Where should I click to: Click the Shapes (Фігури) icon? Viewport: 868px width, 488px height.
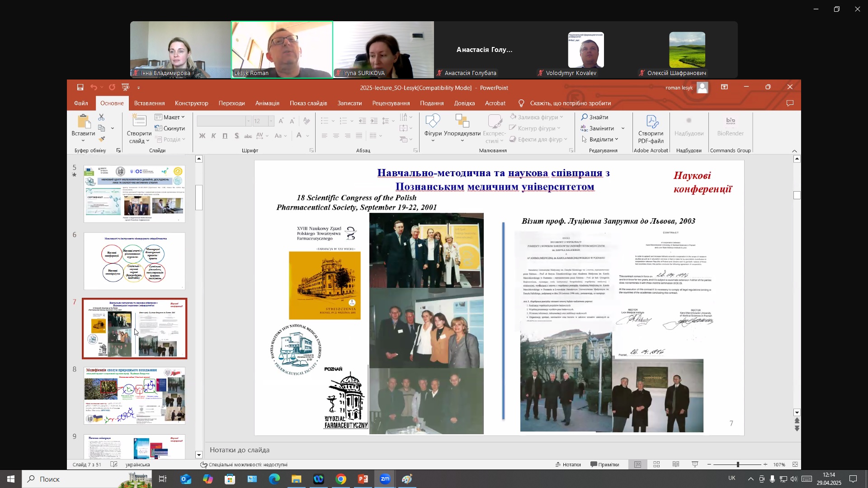point(433,128)
